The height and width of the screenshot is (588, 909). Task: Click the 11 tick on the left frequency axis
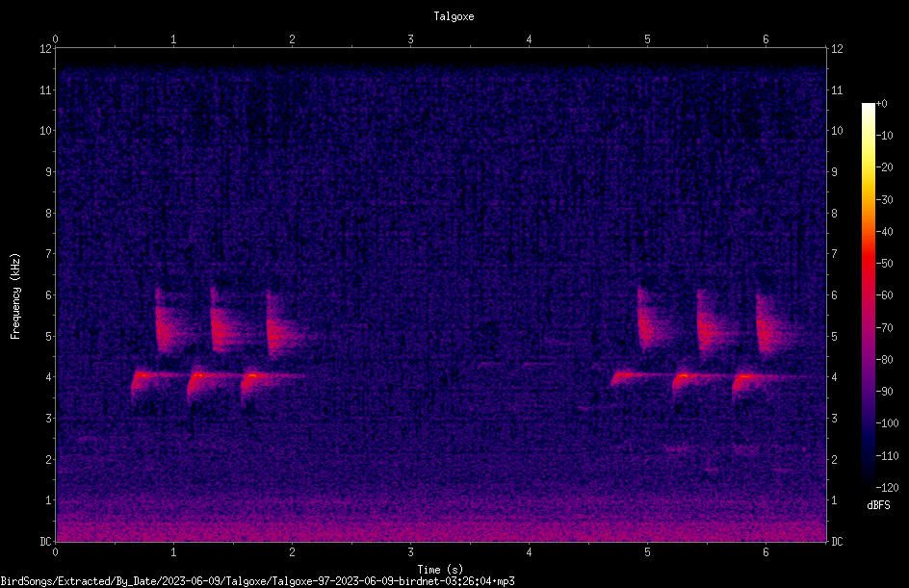[45, 89]
